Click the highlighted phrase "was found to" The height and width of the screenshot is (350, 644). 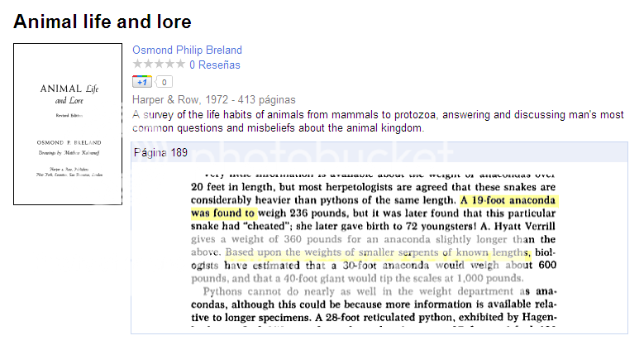coord(222,213)
